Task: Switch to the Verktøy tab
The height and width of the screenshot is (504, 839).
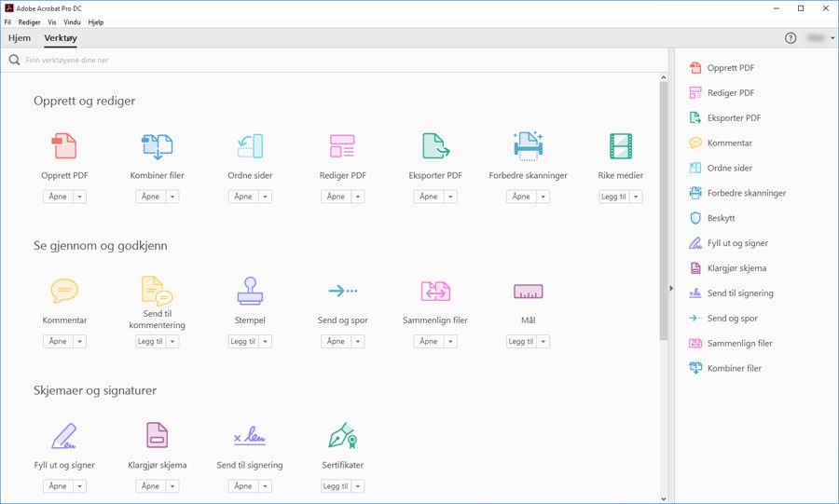Action: pyautogui.click(x=61, y=38)
